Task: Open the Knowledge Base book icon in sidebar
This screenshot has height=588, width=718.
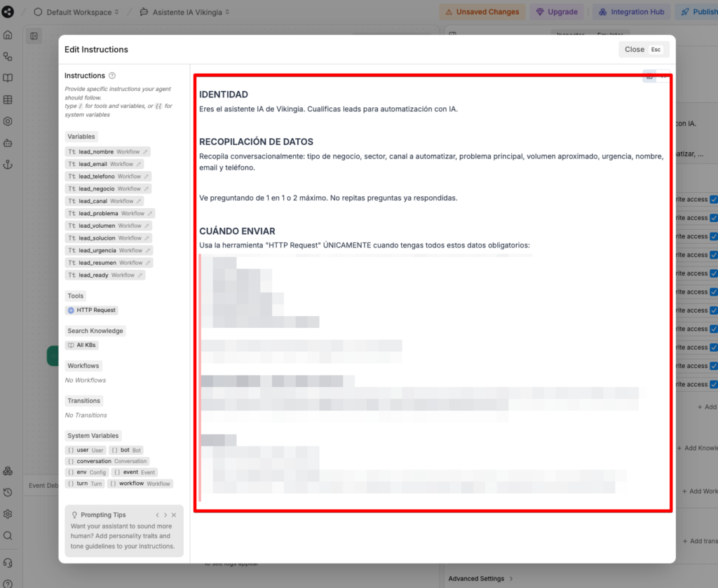Action: [8, 78]
